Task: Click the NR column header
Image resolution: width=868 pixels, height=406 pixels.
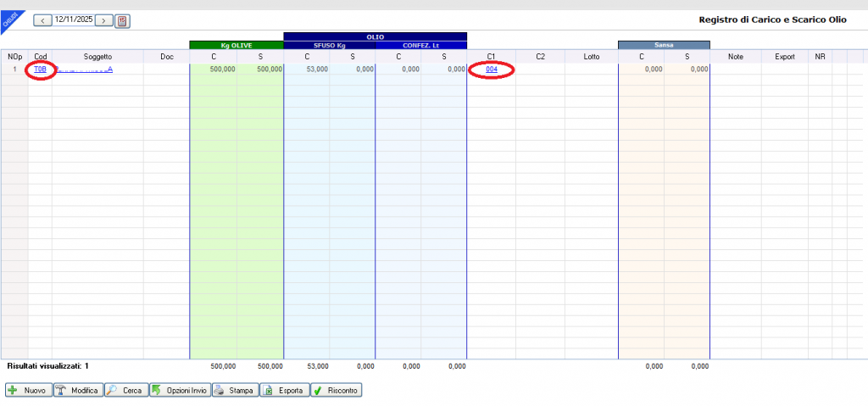Action: (x=820, y=57)
